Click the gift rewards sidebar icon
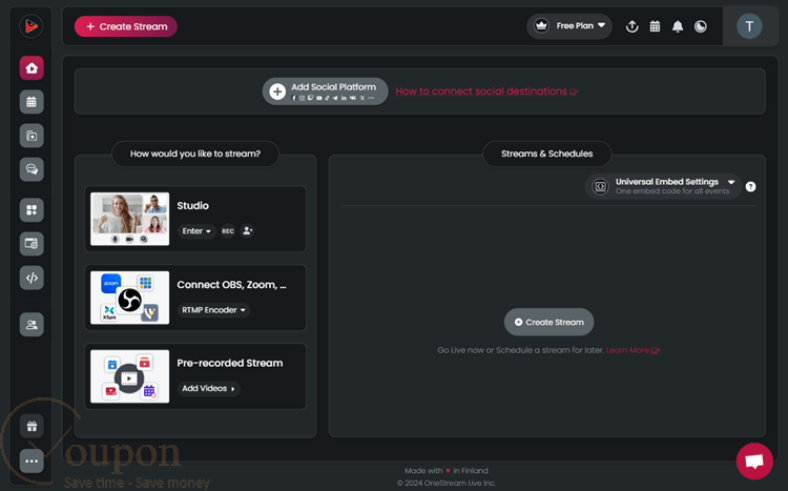 tap(32, 427)
